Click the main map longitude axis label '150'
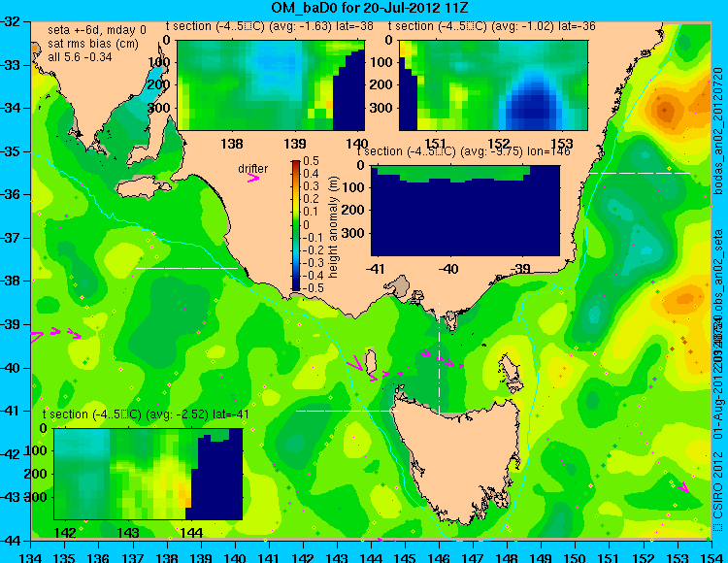This screenshot has height=563, width=728. (x=576, y=556)
